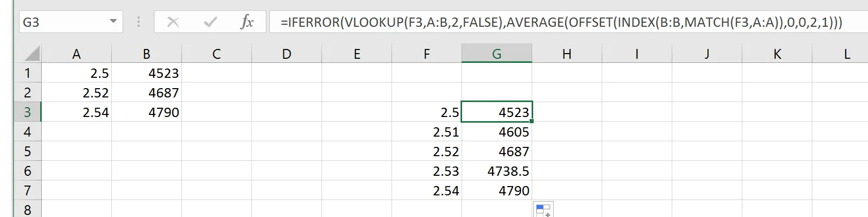Click the Select All corner triangle
The height and width of the screenshot is (217, 868).
click(x=32, y=54)
